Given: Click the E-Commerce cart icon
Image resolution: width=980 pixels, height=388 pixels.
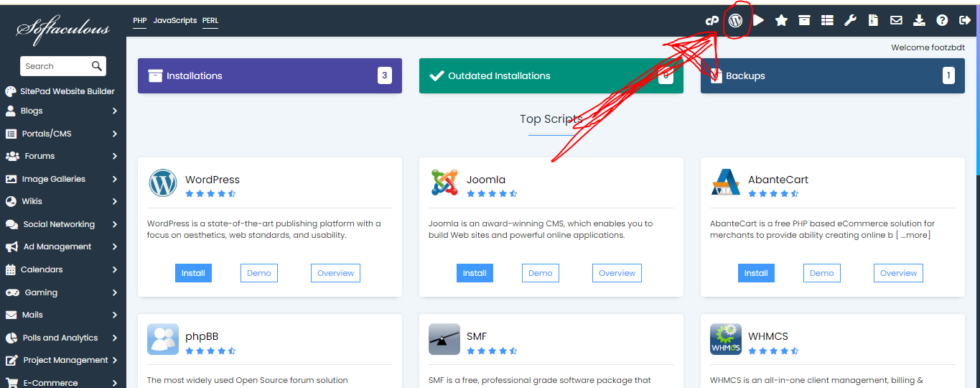Looking at the screenshot, I should [x=12, y=383].
